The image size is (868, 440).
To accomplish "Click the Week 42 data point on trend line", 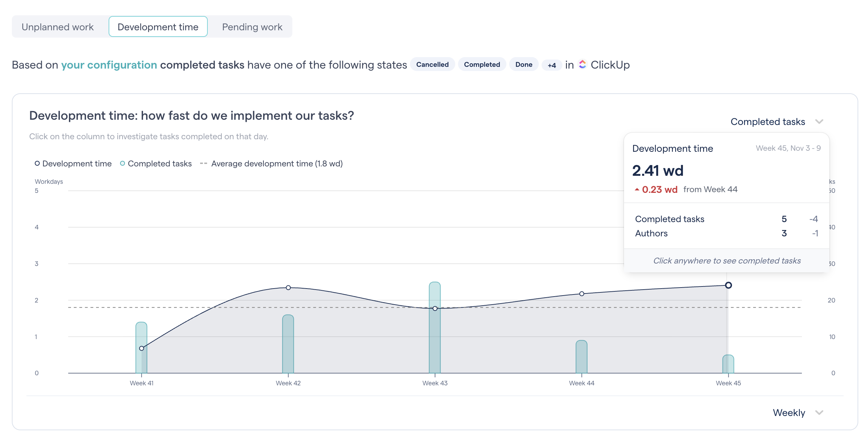I will (x=288, y=288).
